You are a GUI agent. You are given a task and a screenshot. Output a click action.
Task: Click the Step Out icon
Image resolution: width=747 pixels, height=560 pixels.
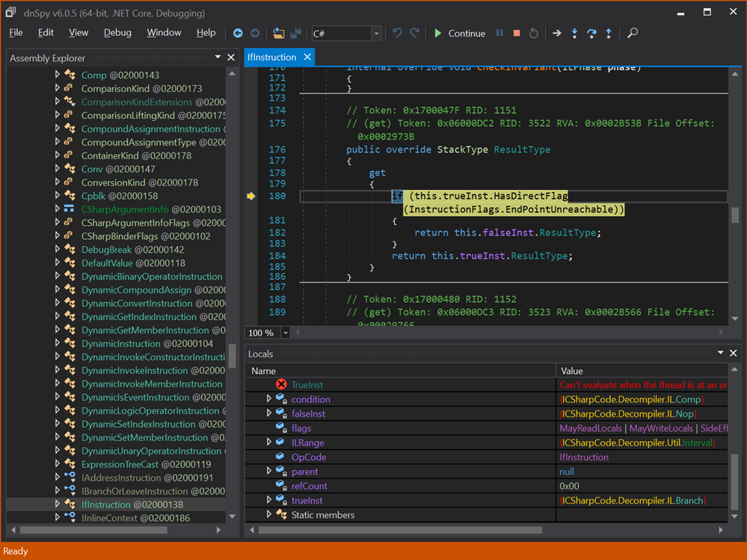[609, 33]
